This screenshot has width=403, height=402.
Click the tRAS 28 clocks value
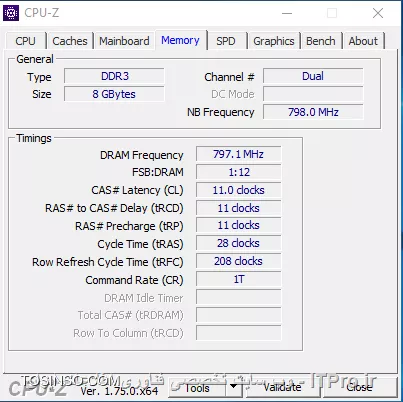coord(239,243)
